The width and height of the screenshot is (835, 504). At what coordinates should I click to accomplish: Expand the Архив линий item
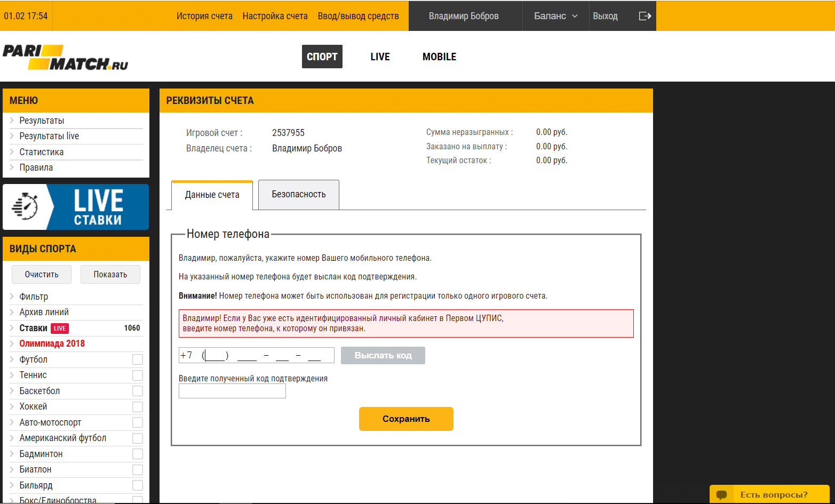[x=44, y=312]
